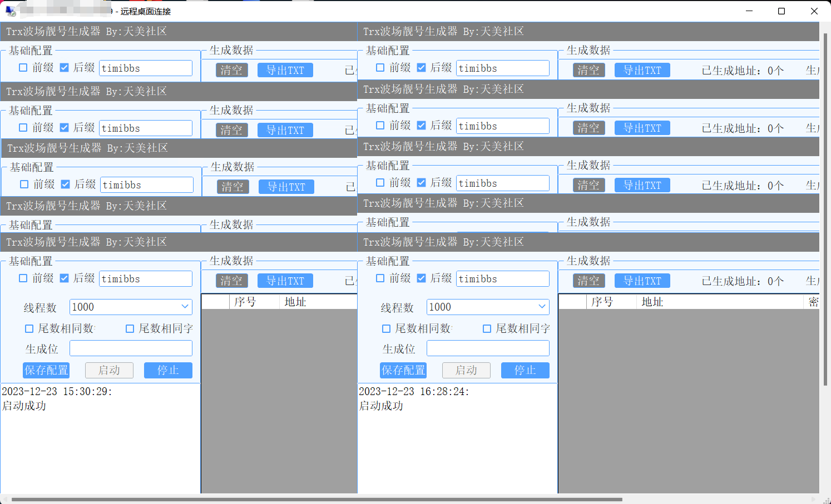Click the 2023-12-23 16:28:24 log line

click(x=414, y=391)
